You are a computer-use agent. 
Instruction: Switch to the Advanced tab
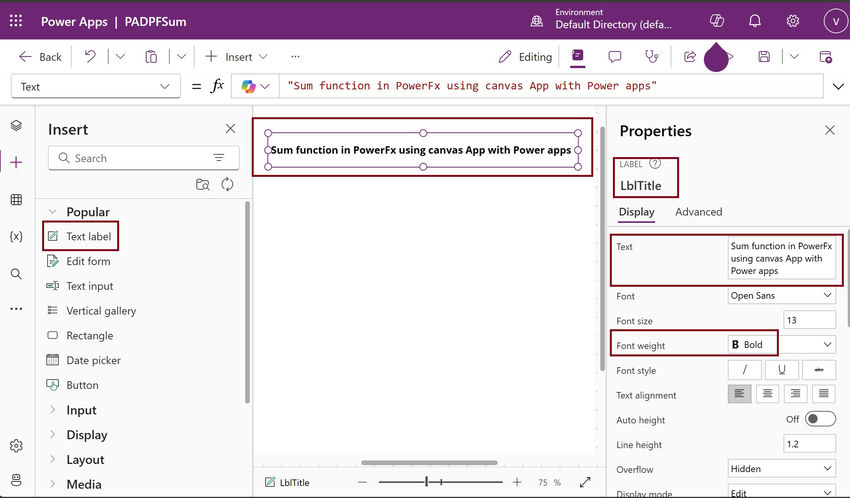click(x=698, y=212)
